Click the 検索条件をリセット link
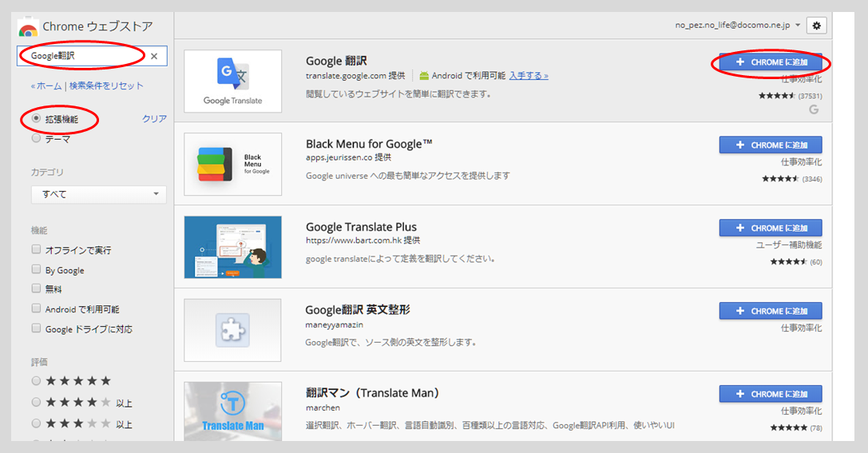This screenshot has width=868, height=453. [106, 85]
